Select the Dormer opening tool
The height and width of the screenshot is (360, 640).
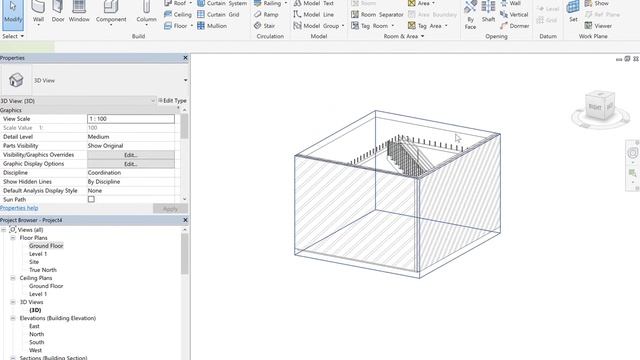[514, 26]
